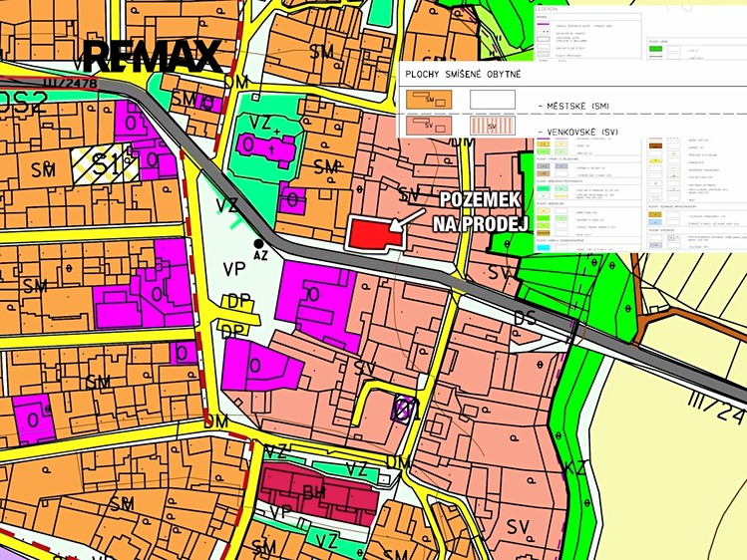Image resolution: width=747 pixels, height=560 pixels.
Task: Click the DS2 zone label
Action: click(24, 104)
